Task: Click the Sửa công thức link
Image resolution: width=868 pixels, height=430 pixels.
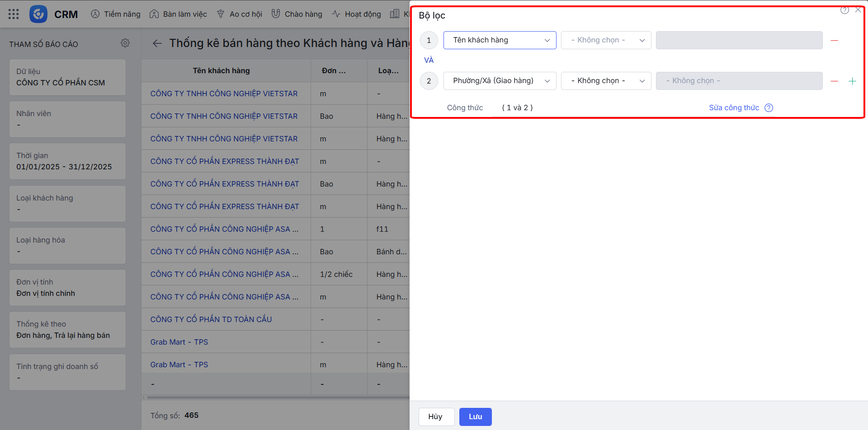Action: (x=734, y=107)
